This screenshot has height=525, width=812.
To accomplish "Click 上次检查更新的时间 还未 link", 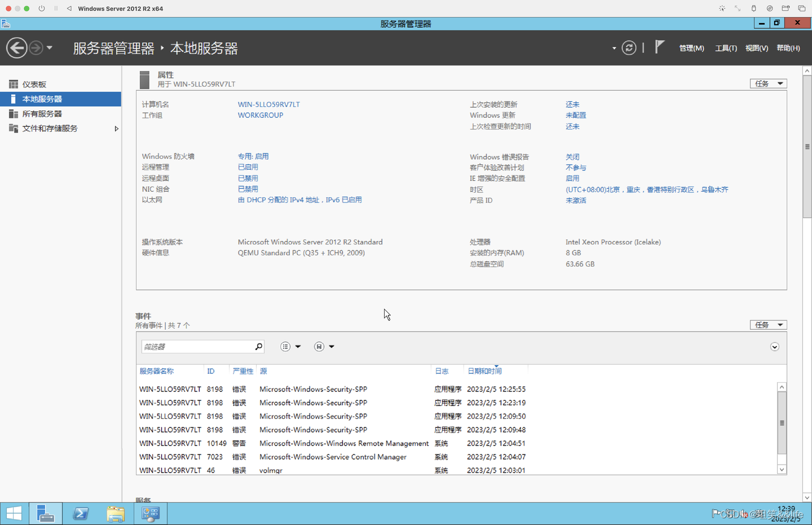I will [x=572, y=126].
